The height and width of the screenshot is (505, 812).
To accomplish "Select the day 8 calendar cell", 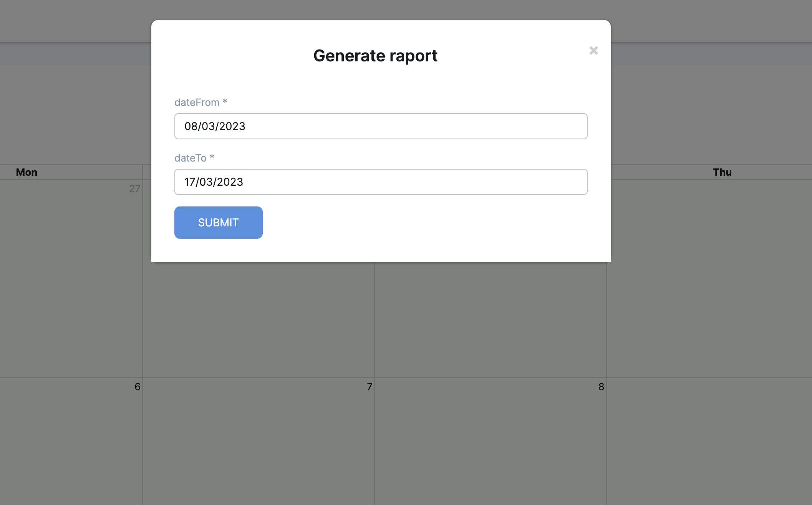I will click(490, 441).
